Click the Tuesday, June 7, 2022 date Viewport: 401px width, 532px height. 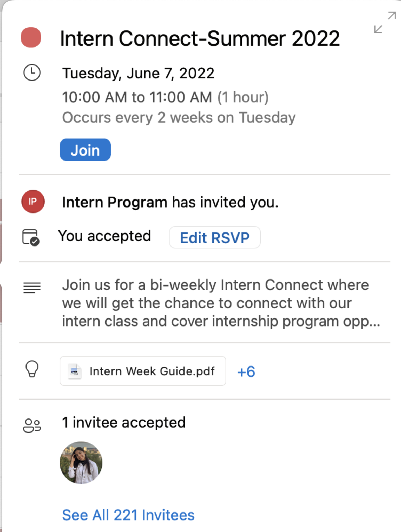click(138, 73)
